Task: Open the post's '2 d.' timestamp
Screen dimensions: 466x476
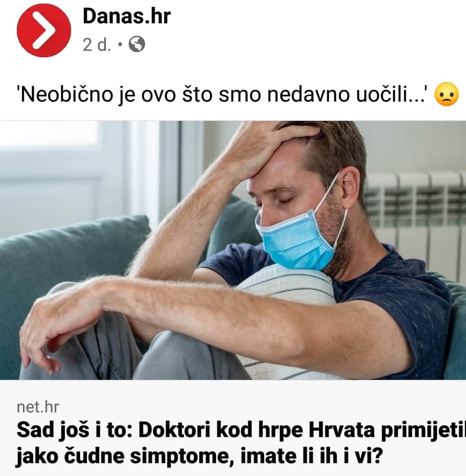Action: coord(97,45)
